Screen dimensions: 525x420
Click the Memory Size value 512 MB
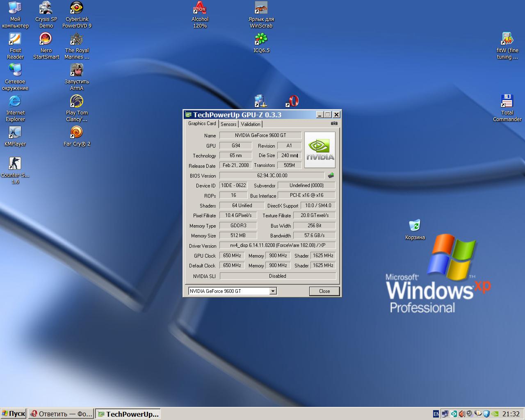pyautogui.click(x=238, y=235)
